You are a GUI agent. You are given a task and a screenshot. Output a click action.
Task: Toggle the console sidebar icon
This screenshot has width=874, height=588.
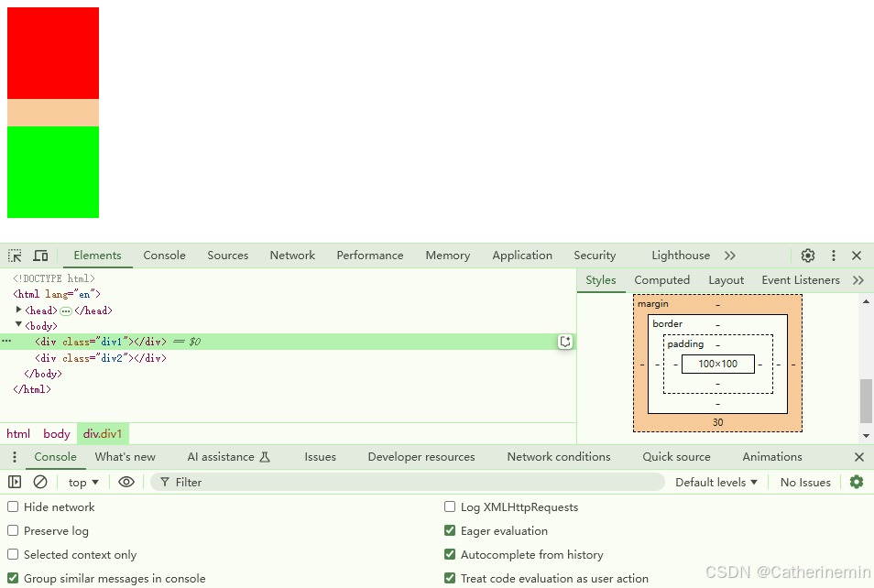click(x=15, y=482)
